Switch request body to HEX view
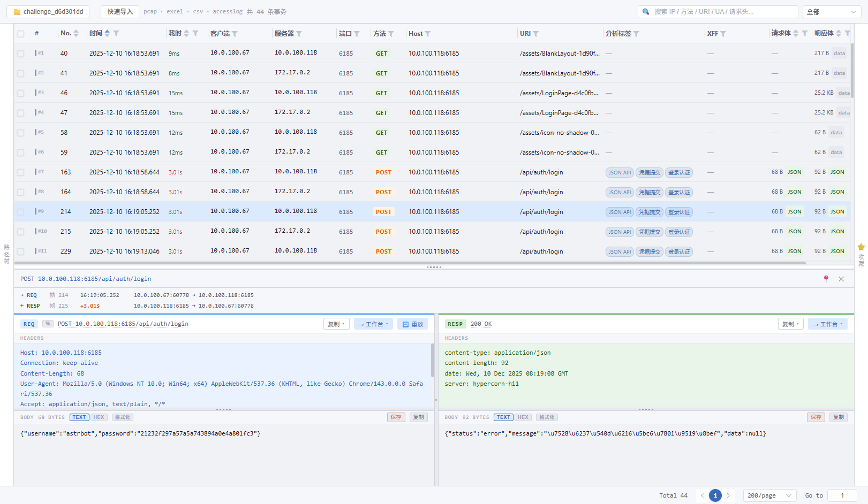Screen dimensions: 868x504 click(99, 417)
